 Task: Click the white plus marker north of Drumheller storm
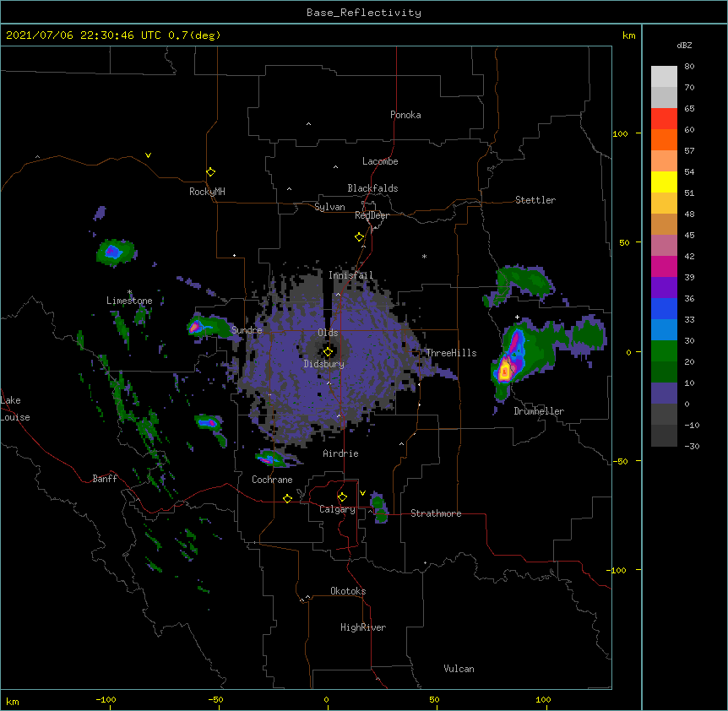pos(517,317)
